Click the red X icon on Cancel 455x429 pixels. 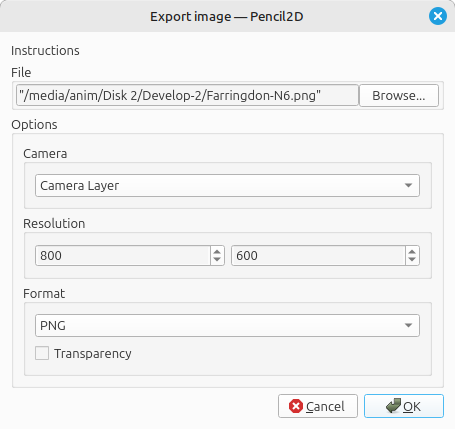(x=296, y=406)
